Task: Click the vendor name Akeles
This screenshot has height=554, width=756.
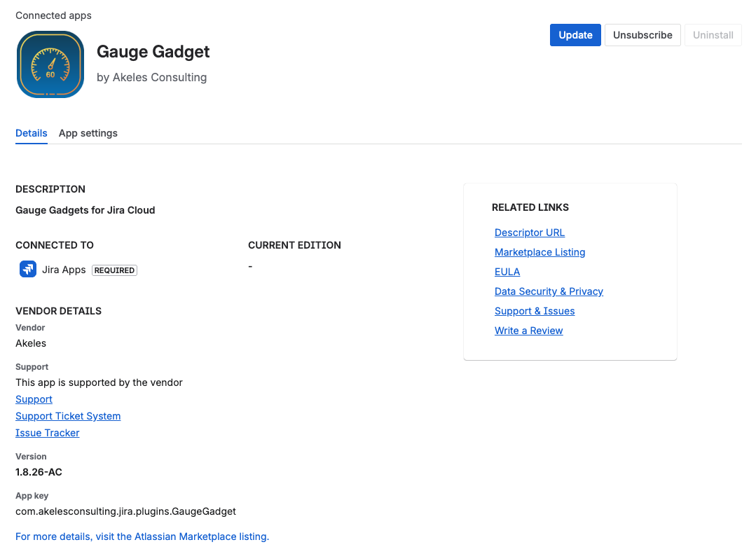Action: (31, 343)
